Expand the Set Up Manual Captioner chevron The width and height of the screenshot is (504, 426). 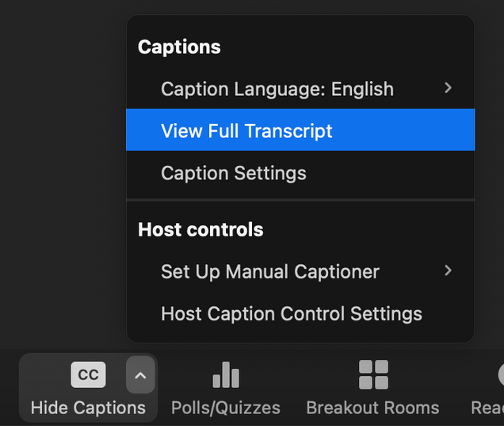click(448, 271)
